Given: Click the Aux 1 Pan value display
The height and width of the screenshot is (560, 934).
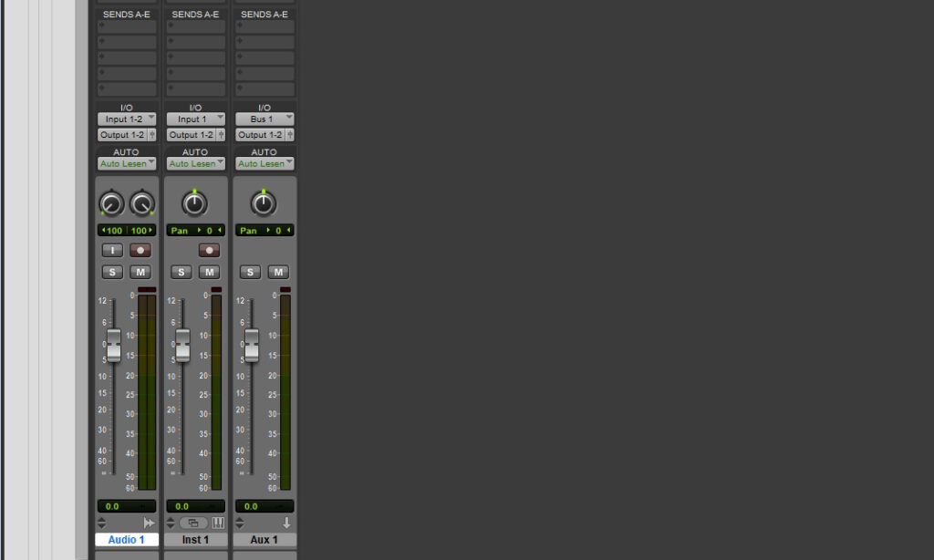Looking at the screenshot, I should coord(265,231).
